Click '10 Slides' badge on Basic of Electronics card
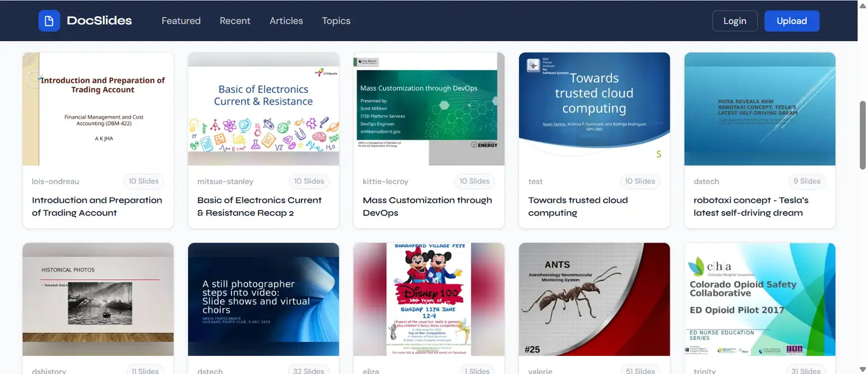 click(x=309, y=181)
